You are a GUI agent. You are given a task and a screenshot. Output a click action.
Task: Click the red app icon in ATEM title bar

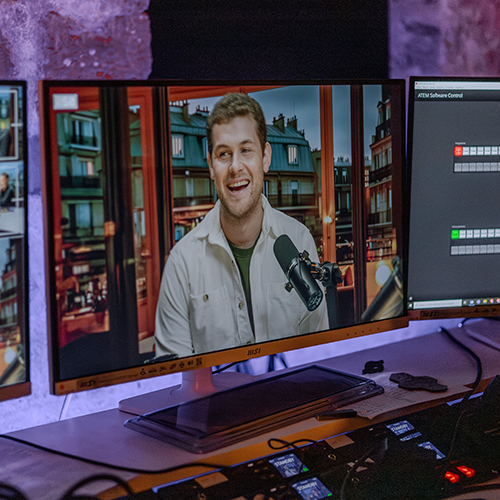416,84
